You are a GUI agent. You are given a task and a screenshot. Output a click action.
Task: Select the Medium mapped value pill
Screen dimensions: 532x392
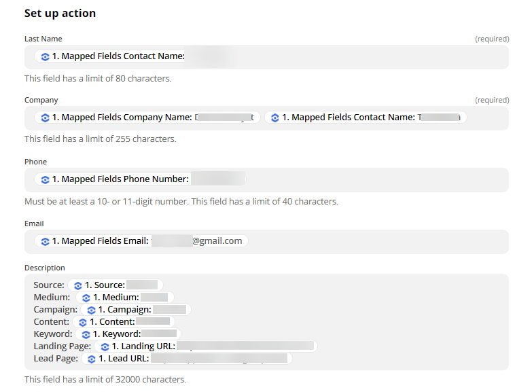point(124,298)
